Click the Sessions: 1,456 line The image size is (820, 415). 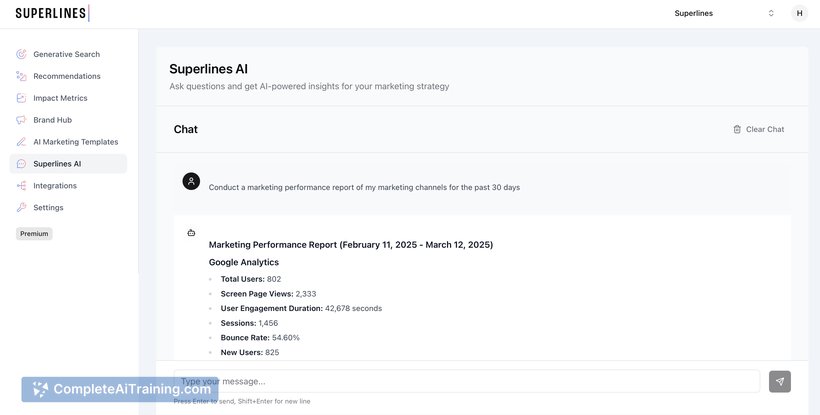tap(249, 323)
